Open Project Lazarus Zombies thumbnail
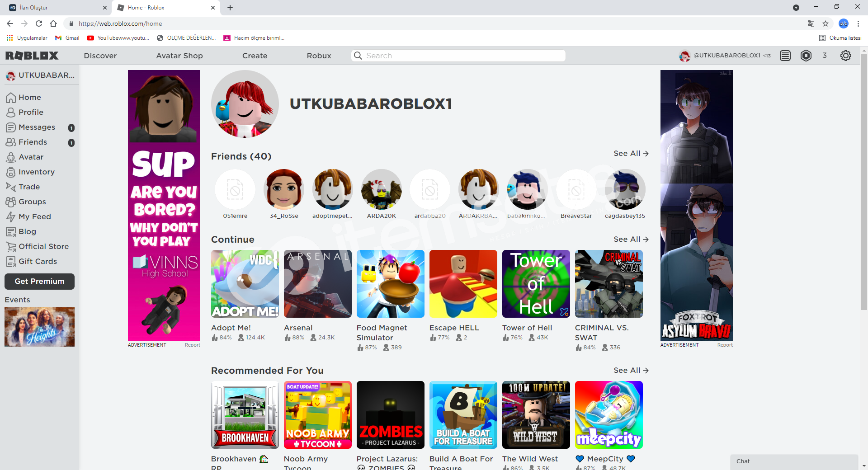868x470 pixels. click(x=391, y=415)
